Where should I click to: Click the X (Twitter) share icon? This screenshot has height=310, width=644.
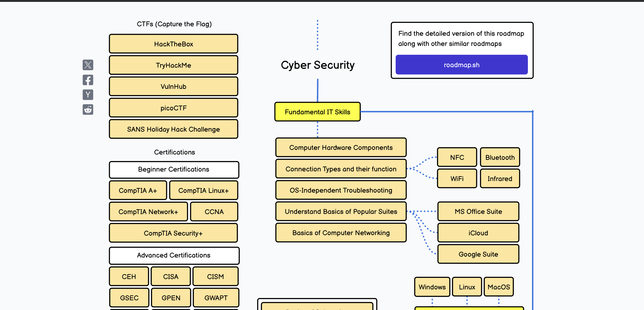click(88, 64)
